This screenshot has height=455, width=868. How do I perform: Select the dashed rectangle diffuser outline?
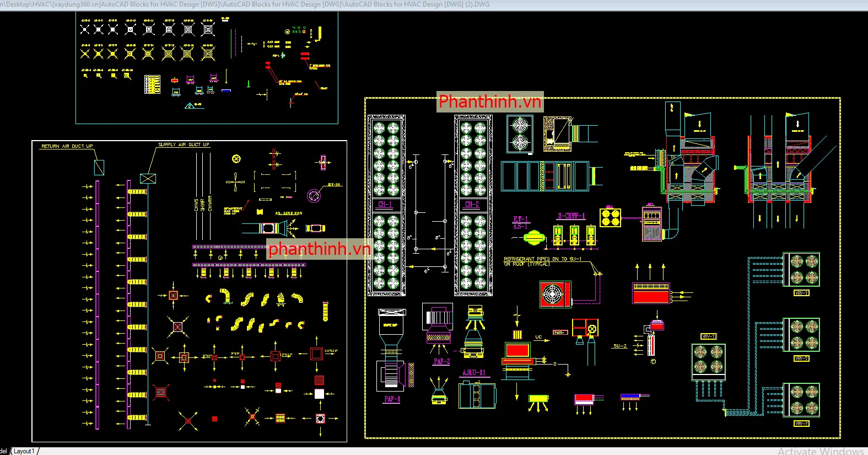click(x=275, y=182)
